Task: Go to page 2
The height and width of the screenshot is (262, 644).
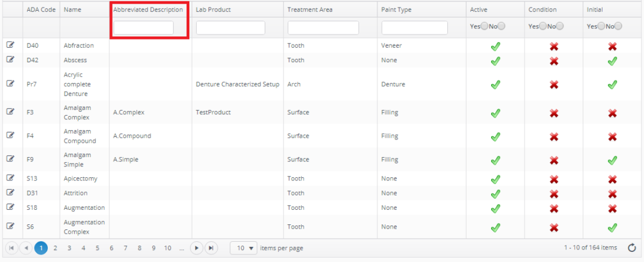Action: pos(55,248)
